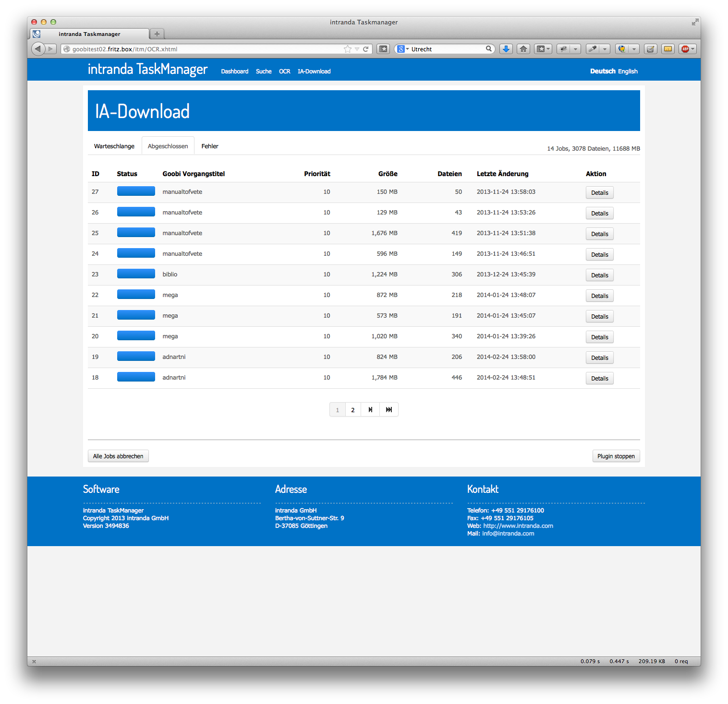Viewport: 728px width, 704px height.
Task: Click the Priorität column header
Action: (317, 174)
